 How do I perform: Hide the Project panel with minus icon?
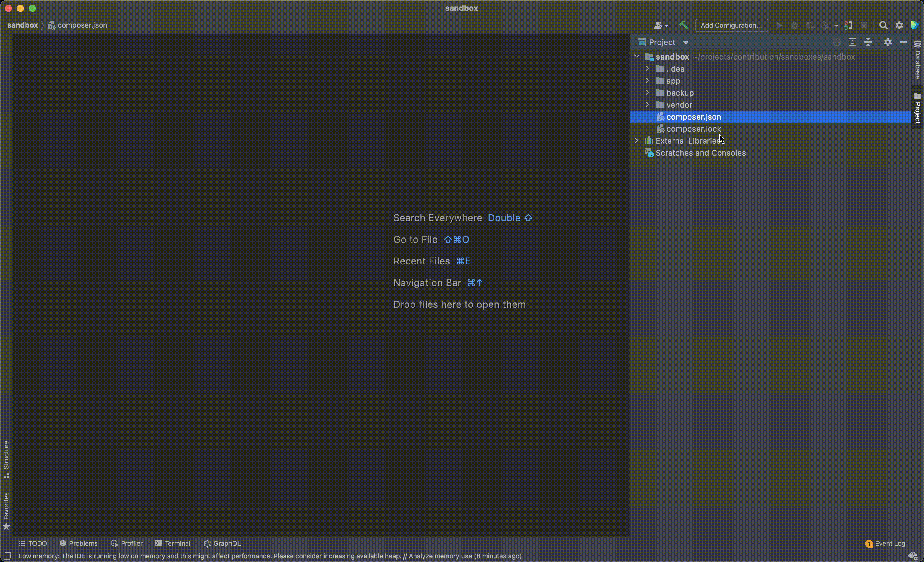(x=903, y=42)
